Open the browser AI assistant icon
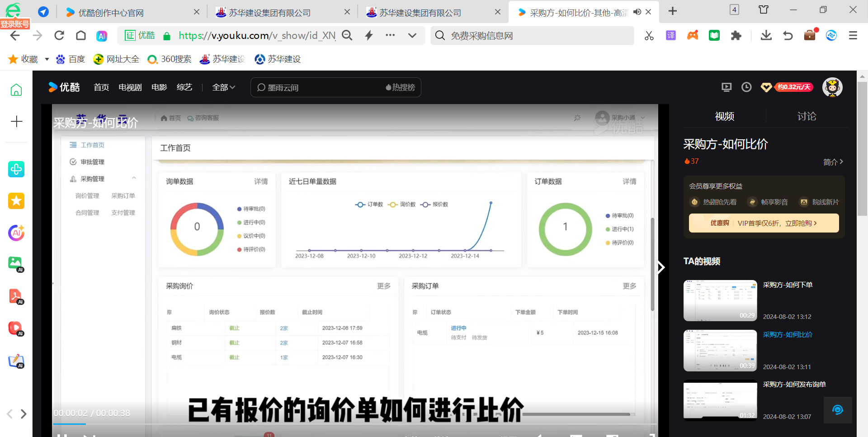868x437 pixels. click(102, 36)
